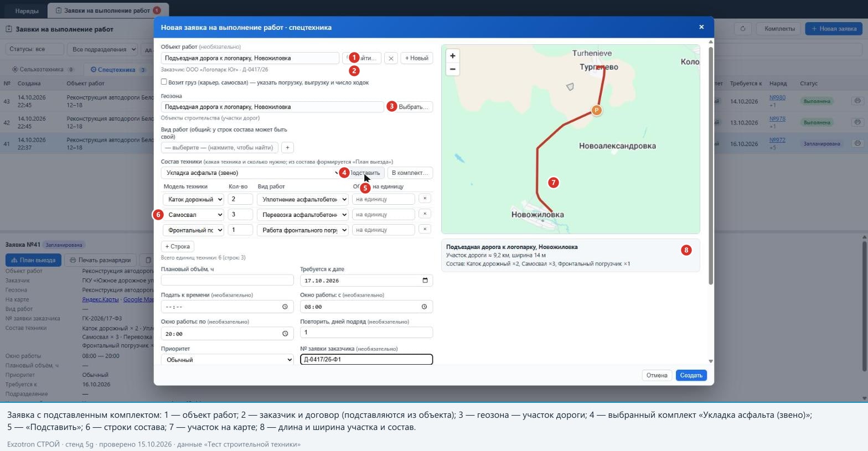This screenshot has width=868, height=451.
Task: Remove the Самосвал row
Action: point(425,214)
